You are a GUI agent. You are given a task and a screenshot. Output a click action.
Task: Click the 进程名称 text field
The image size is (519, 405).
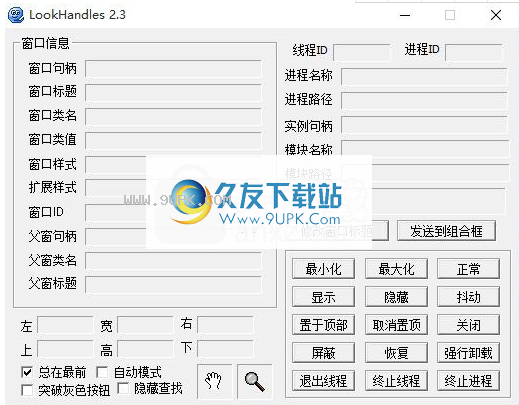click(424, 77)
